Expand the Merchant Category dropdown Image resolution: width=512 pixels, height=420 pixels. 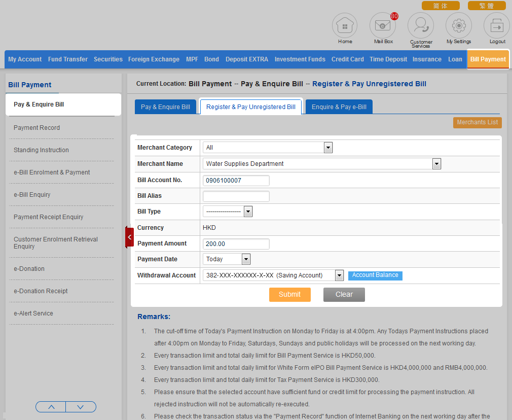pos(328,148)
